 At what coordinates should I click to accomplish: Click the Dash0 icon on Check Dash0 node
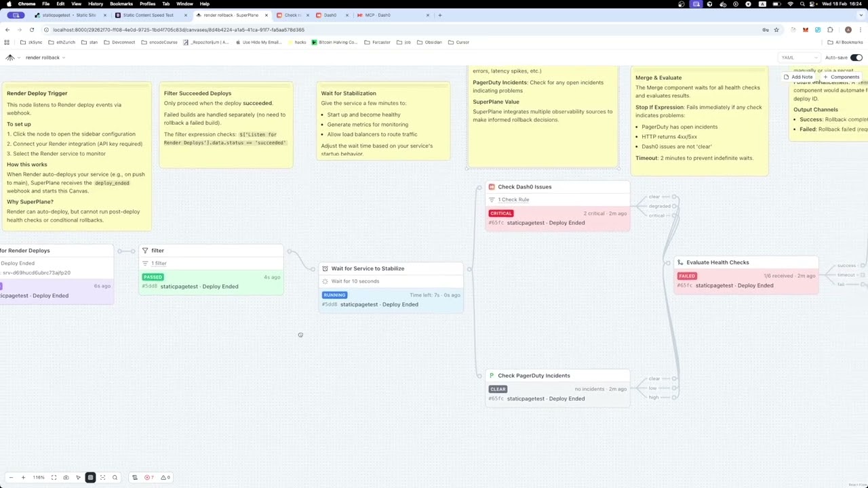coord(492,187)
